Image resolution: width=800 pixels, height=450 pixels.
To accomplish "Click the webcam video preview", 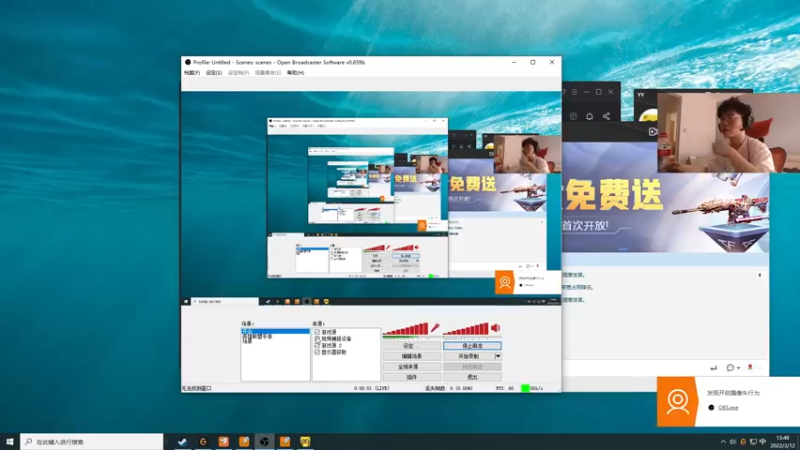I will coord(729,133).
